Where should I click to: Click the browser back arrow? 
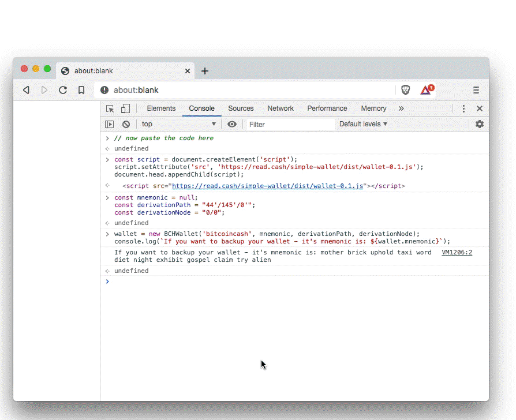click(27, 90)
